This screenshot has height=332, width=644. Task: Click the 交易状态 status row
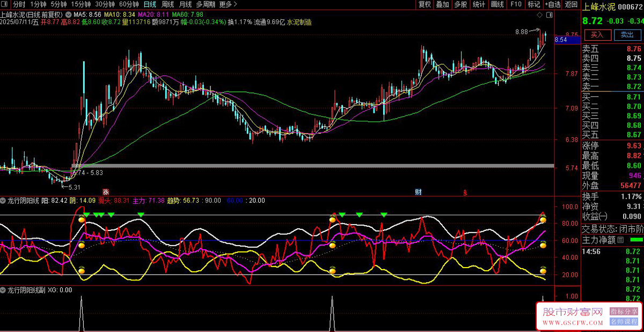[612, 228]
